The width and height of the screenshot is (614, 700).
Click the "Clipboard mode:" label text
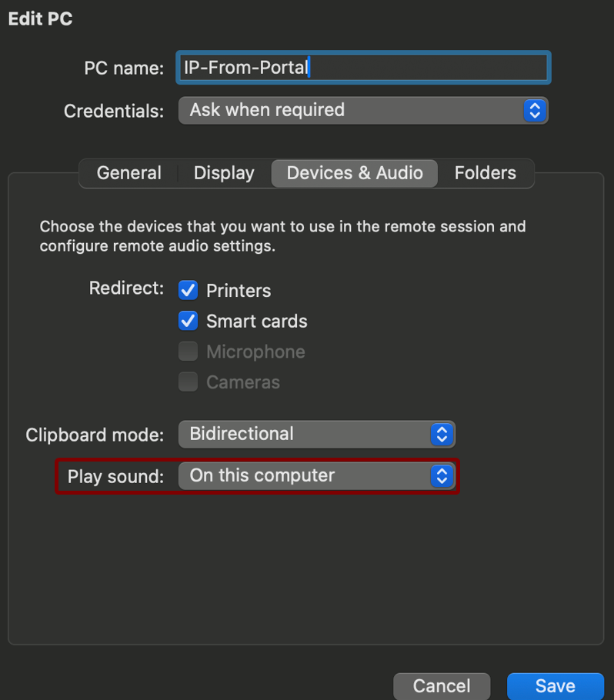[x=95, y=435]
